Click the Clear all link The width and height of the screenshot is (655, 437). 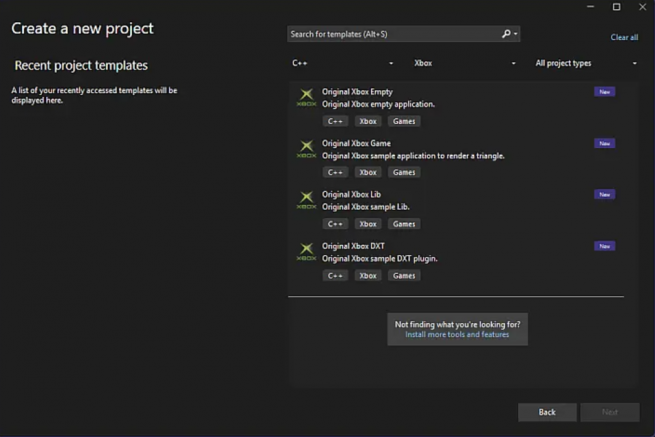point(624,37)
